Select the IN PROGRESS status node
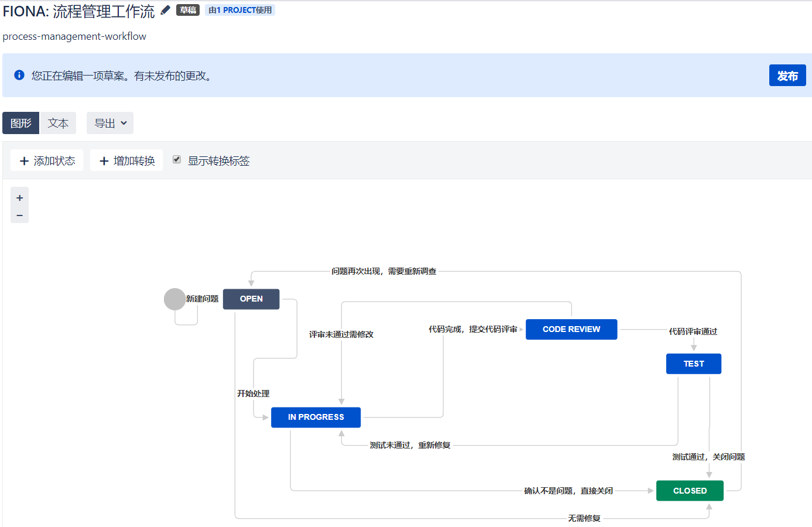The width and height of the screenshot is (812, 527). [x=316, y=417]
